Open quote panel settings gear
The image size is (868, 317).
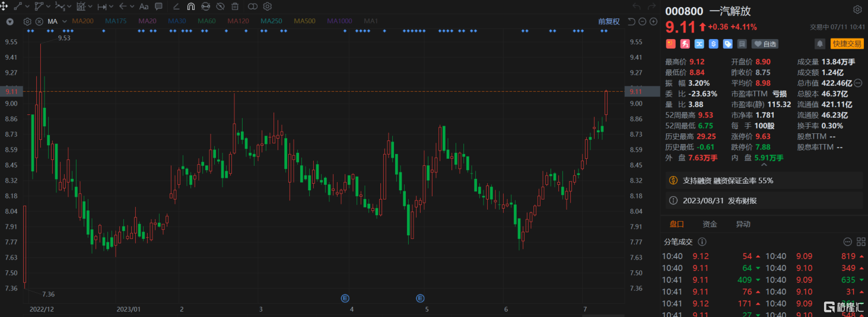point(857,10)
